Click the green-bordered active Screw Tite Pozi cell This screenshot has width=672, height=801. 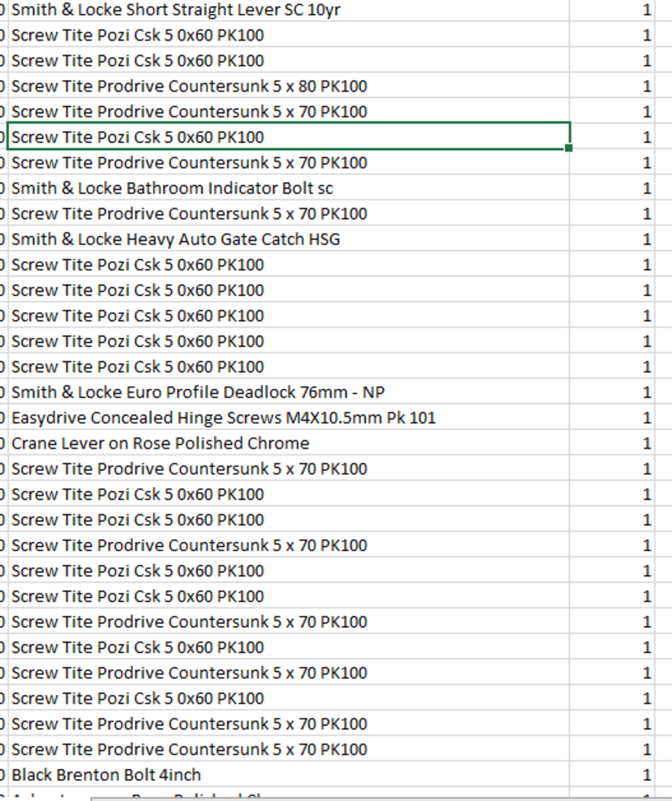[288, 136]
